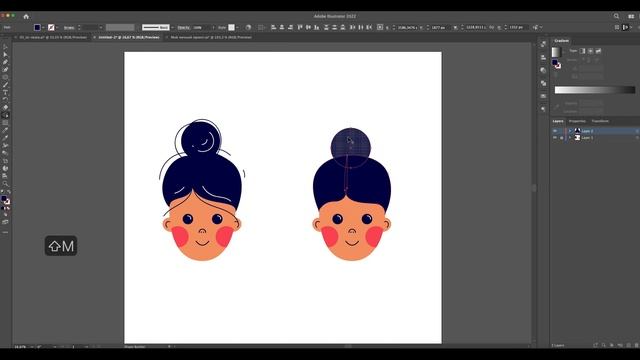Image resolution: width=640 pixels, height=360 pixels.
Task: Click the Home icon
Action: click(26, 16)
